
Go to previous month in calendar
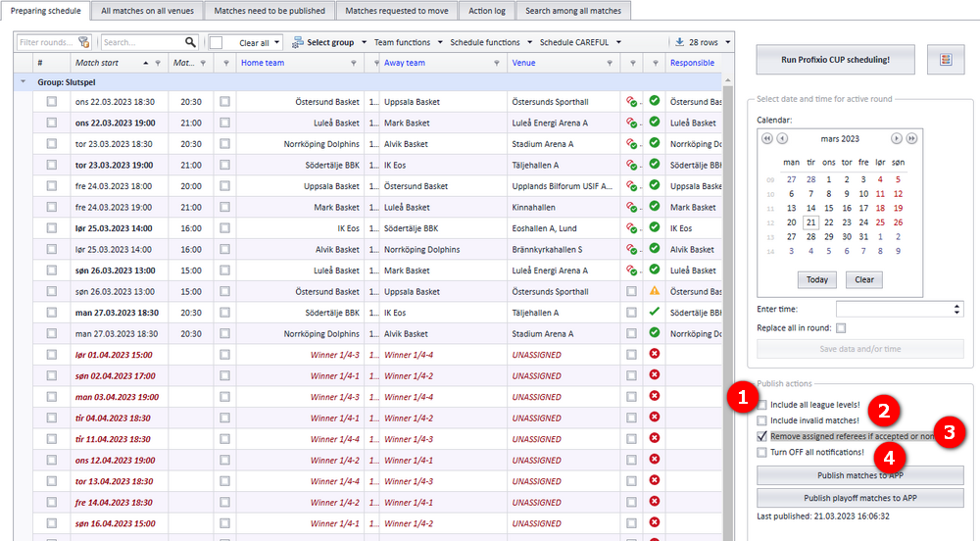coord(782,139)
